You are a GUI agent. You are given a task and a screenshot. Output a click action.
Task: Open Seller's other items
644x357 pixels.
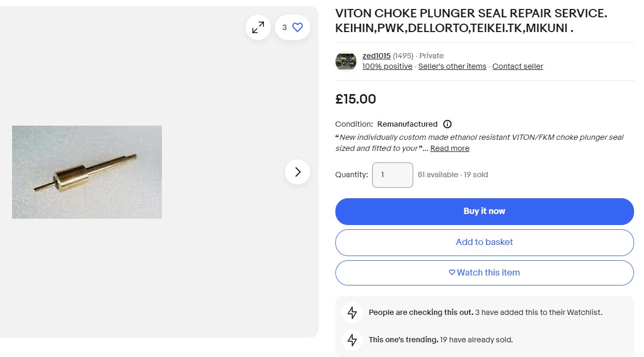452,66
